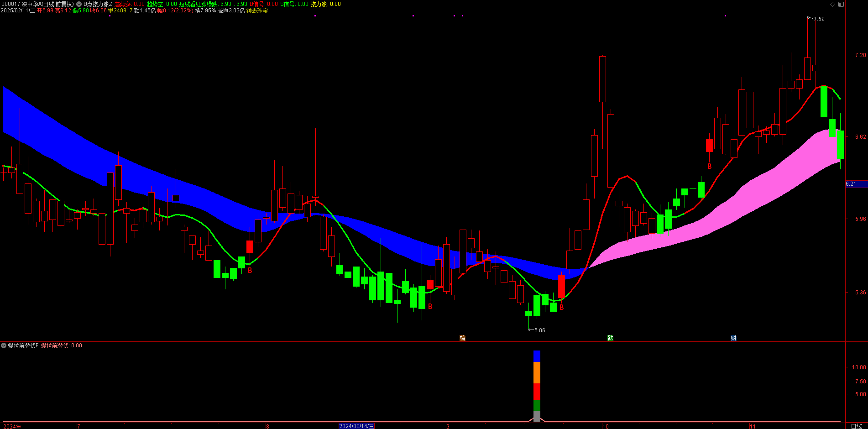The width and height of the screenshot is (868, 429).
Task: Click the diamond icon at the chart's top right
Action: tap(832, 4)
